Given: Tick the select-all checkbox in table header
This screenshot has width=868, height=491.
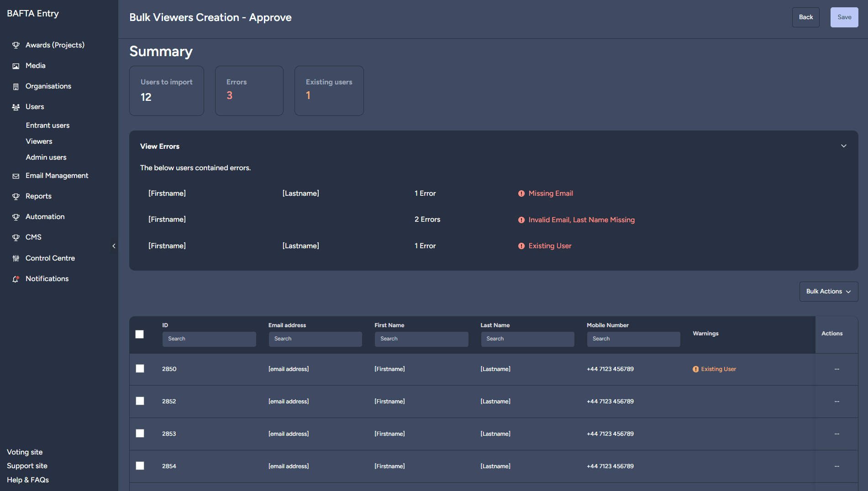Looking at the screenshot, I should coord(140,334).
